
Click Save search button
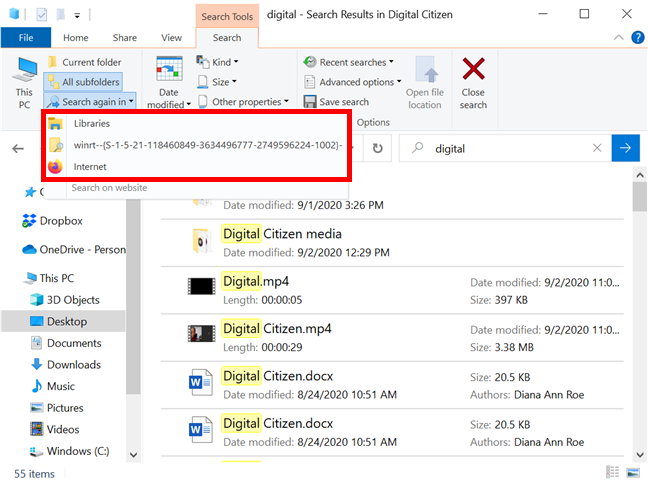(336, 102)
